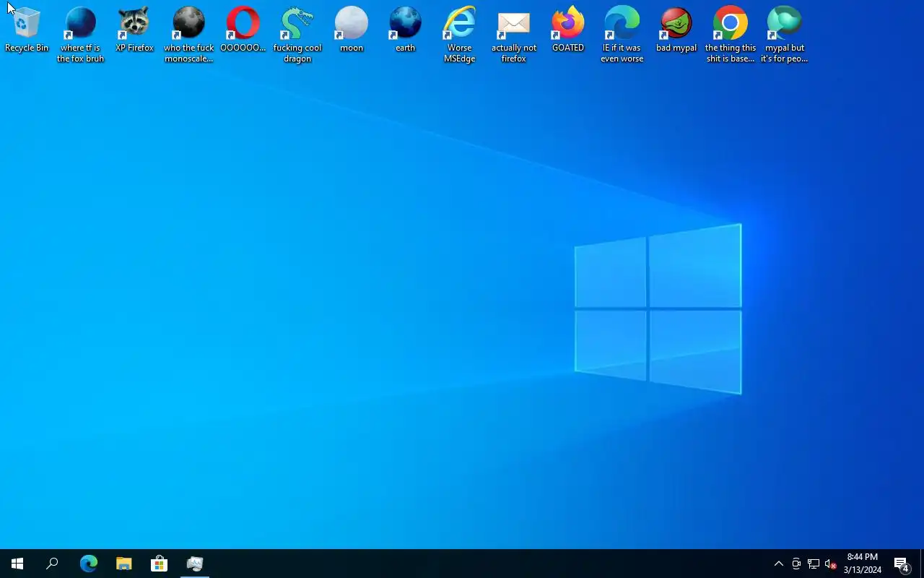This screenshot has height=578, width=924.
Task: Select the cool dragon shortcut icon
Action: click(x=297, y=35)
